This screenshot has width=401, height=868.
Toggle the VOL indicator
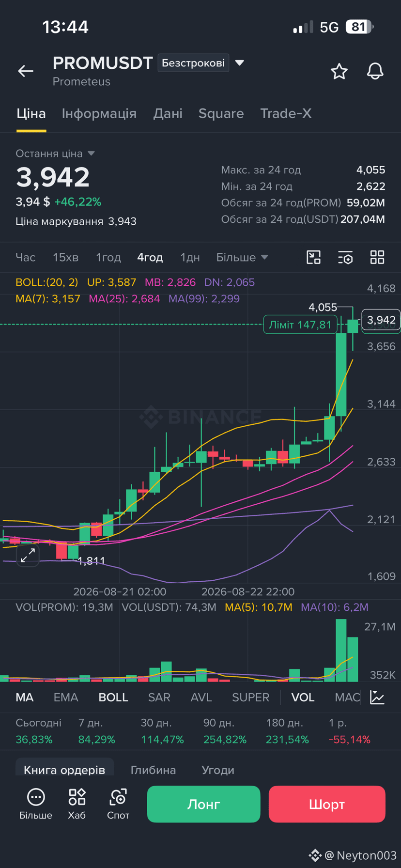click(303, 697)
